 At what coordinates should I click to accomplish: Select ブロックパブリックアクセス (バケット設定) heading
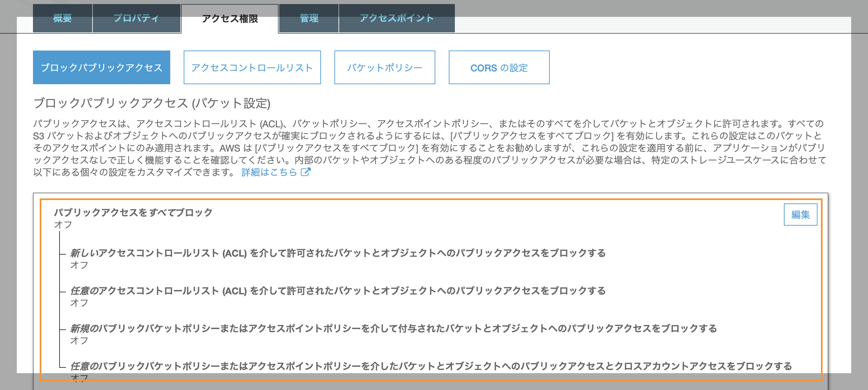152,103
